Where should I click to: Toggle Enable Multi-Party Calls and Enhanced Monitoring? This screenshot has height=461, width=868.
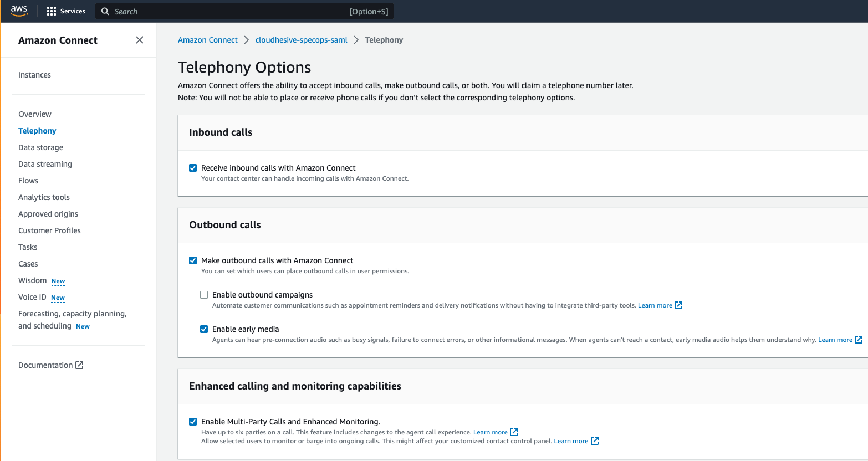pos(193,422)
